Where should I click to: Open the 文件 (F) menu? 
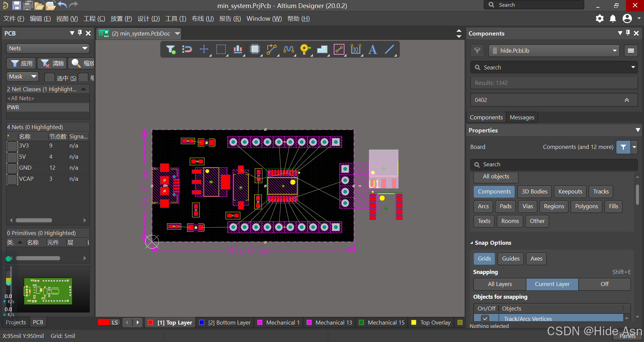coord(14,19)
